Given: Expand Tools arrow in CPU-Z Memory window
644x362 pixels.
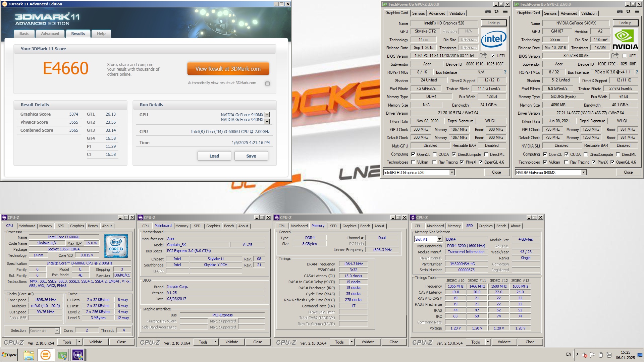Looking at the screenshot, I should [352, 342].
